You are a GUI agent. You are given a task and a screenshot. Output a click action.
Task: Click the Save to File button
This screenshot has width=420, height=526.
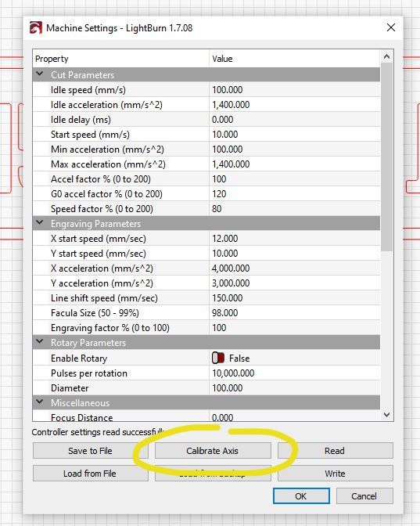tap(90, 451)
